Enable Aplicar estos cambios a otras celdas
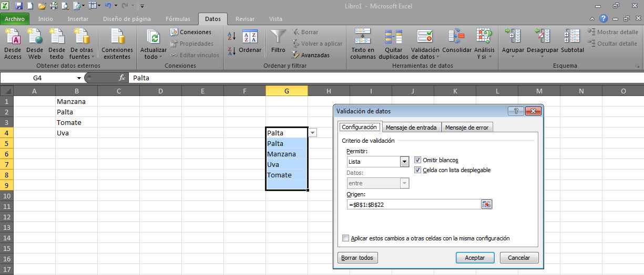The width and height of the screenshot is (644, 275). tap(345, 238)
